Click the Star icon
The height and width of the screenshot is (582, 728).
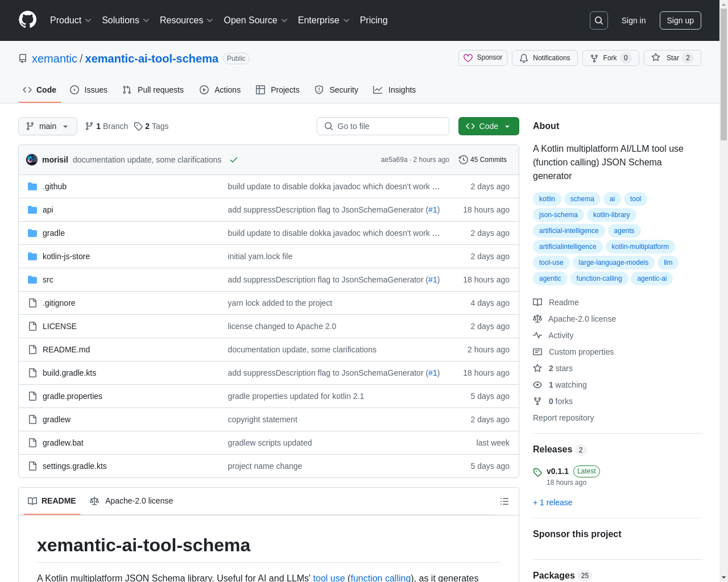point(656,57)
